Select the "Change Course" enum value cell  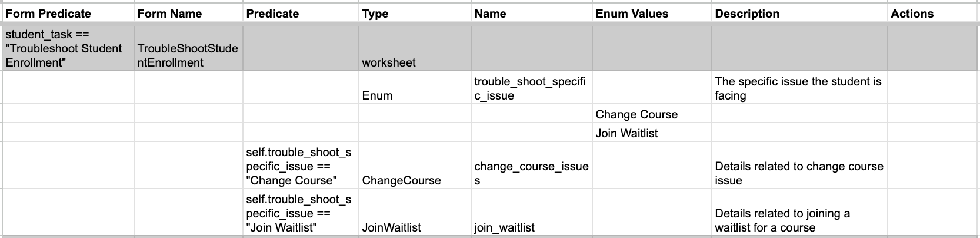pyautogui.click(x=636, y=114)
